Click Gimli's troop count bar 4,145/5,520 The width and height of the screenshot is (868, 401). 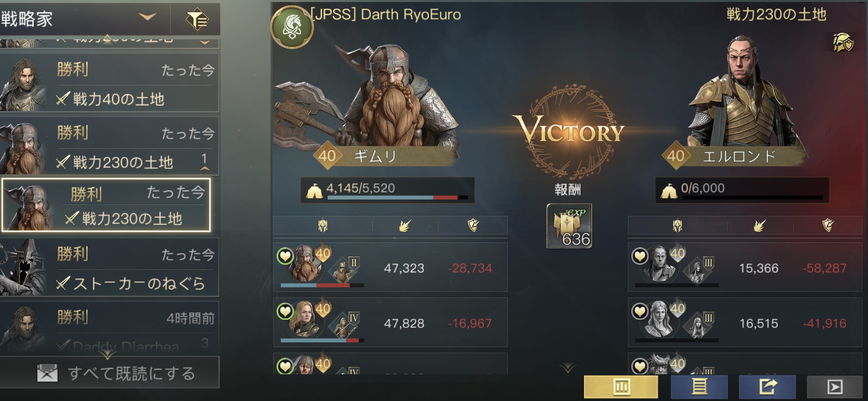point(388,190)
